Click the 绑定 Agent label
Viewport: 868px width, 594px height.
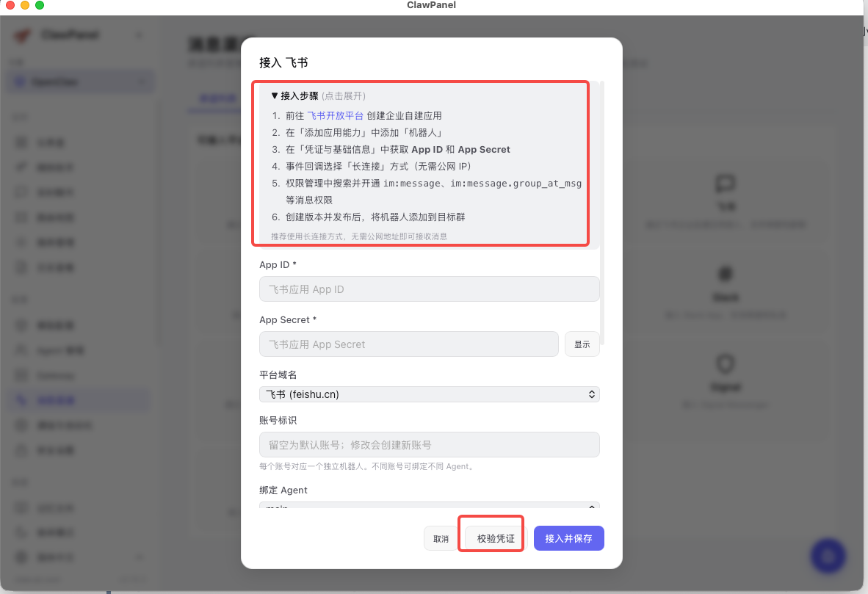tap(283, 490)
